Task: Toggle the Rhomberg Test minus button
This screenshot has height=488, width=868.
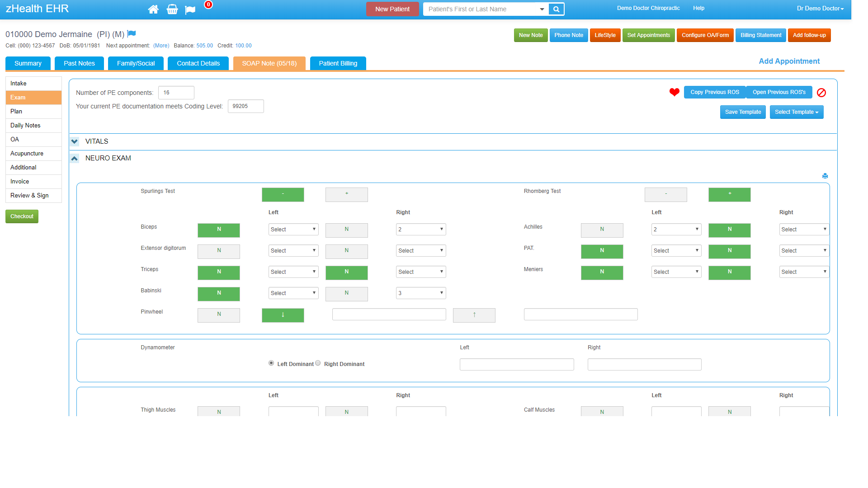Action: pos(665,194)
